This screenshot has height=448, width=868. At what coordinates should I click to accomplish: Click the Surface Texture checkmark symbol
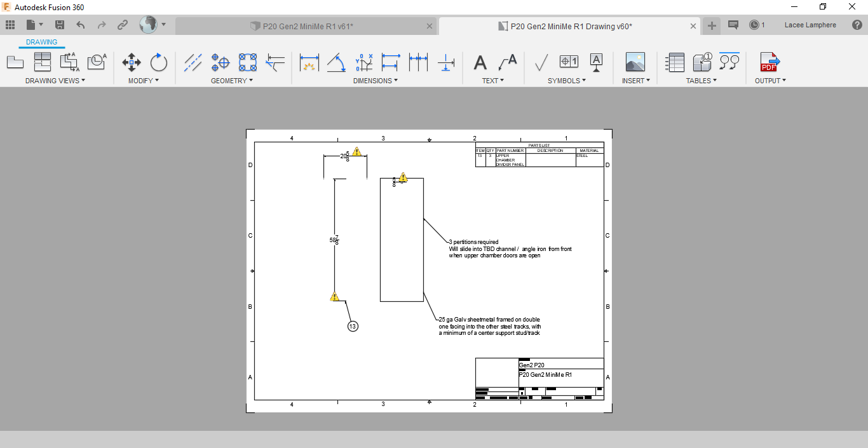coord(541,62)
